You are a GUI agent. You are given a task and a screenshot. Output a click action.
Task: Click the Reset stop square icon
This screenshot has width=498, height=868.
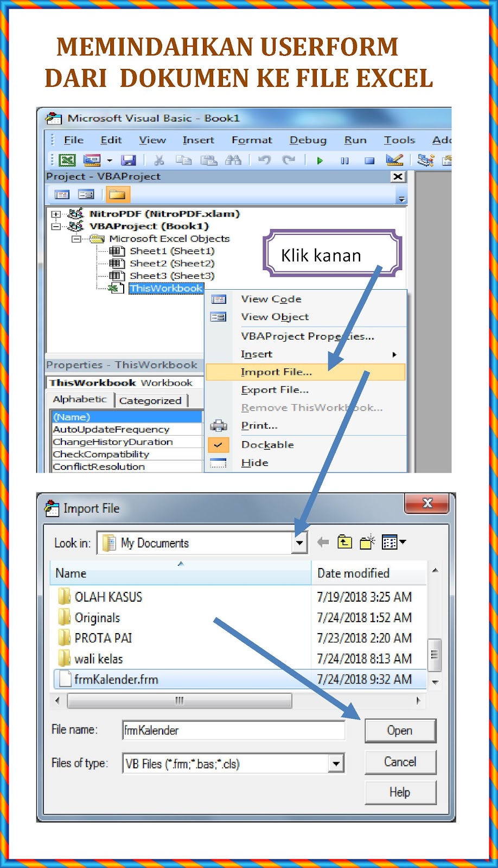click(x=369, y=161)
